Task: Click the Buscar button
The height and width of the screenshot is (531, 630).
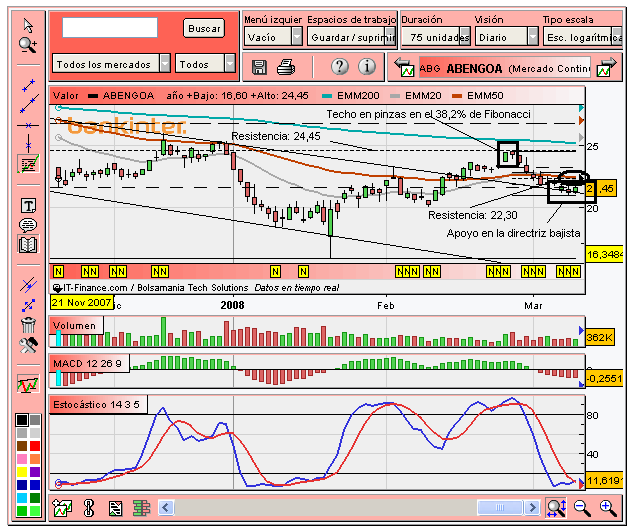Action: pyautogui.click(x=204, y=29)
